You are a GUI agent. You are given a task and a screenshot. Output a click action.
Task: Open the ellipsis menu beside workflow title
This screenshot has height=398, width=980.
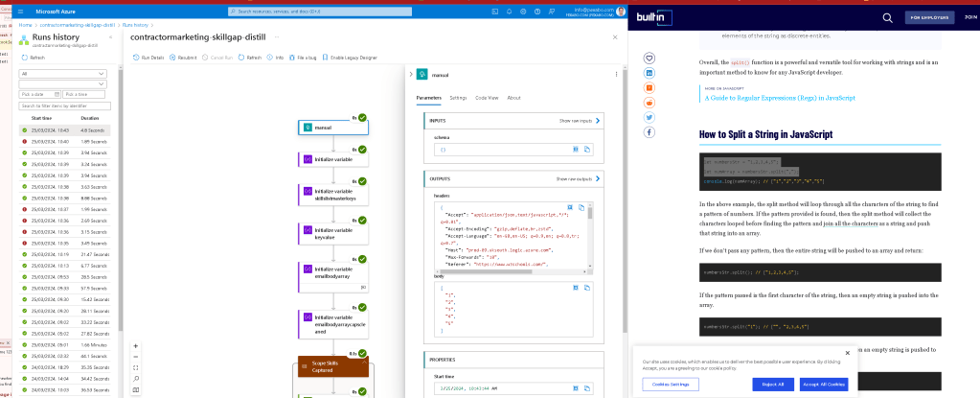277,37
